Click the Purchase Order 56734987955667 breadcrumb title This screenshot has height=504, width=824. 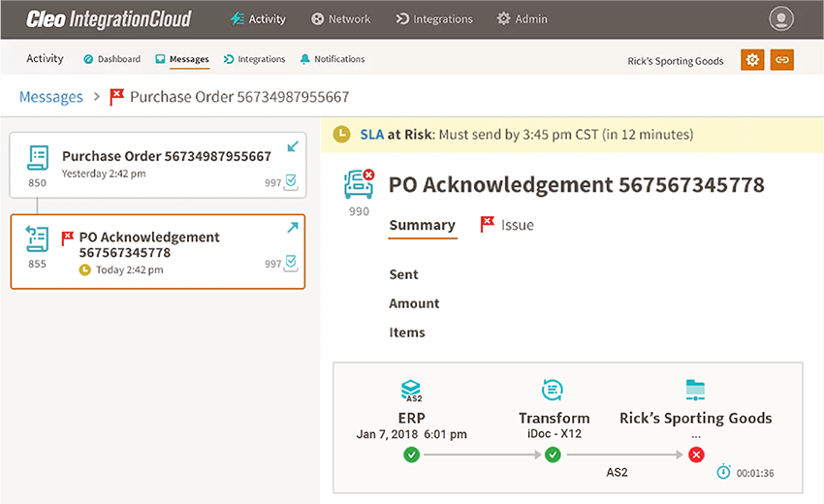pyautogui.click(x=239, y=97)
